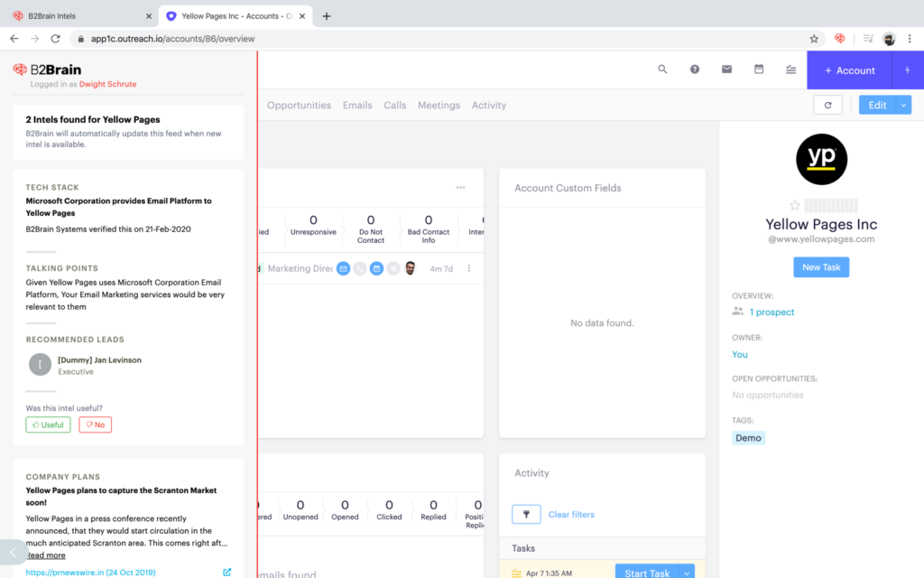Expand the dropdown beside Start Task
The height and width of the screenshot is (578, 924).
pos(687,573)
